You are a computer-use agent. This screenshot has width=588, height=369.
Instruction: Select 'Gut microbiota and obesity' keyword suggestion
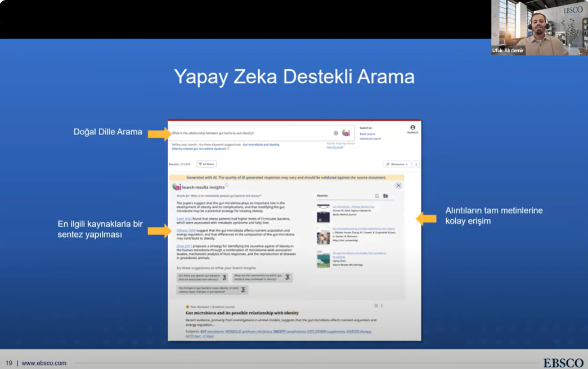point(261,145)
